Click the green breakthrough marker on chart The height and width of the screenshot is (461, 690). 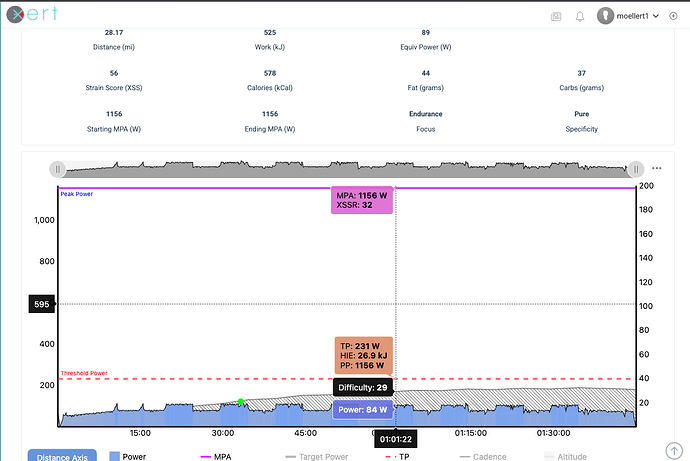click(241, 402)
